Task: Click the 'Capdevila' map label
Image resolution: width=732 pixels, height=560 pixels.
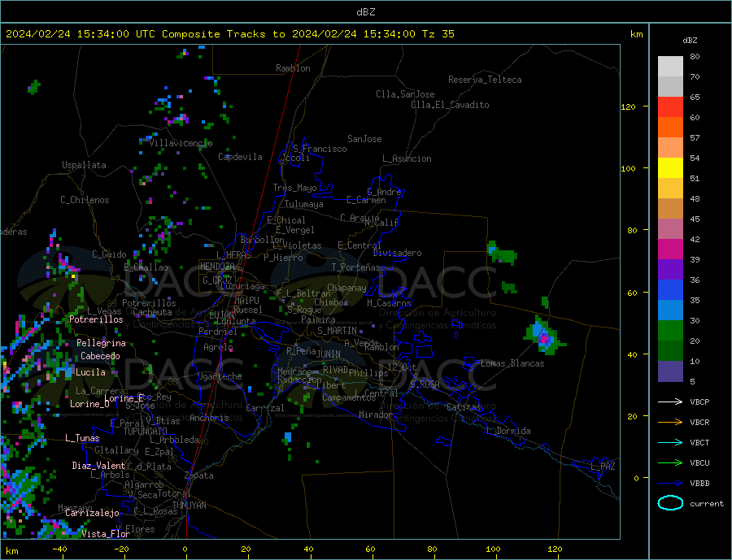Action: (x=240, y=157)
